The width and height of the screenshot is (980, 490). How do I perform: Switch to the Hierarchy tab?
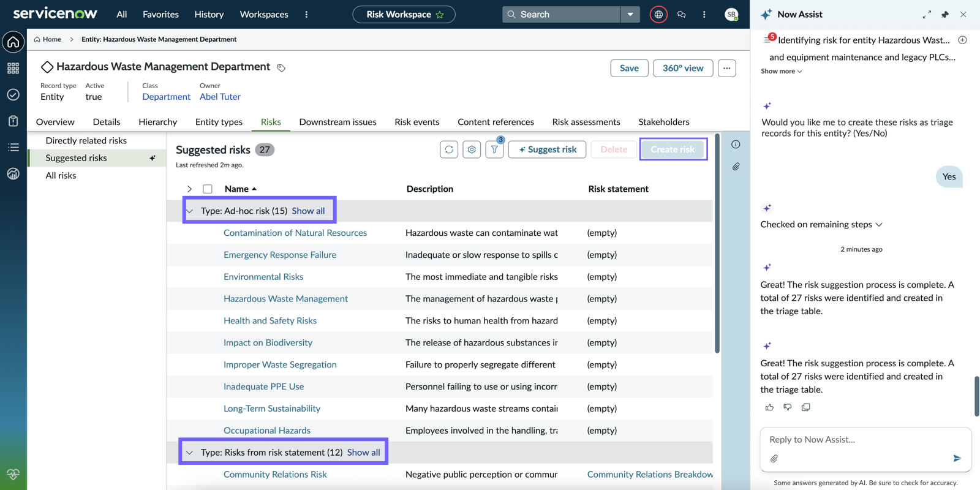pyautogui.click(x=157, y=122)
